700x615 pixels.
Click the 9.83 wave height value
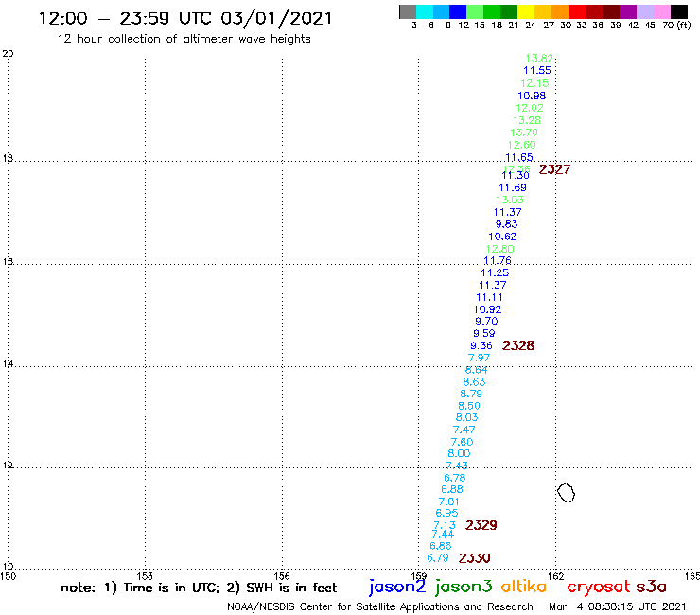(506, 224)
